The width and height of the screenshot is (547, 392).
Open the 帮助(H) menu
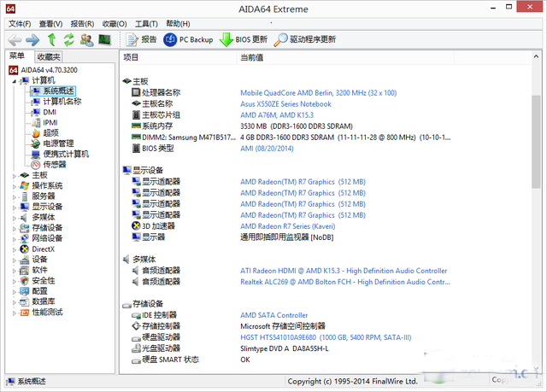(x=178, y=24)
